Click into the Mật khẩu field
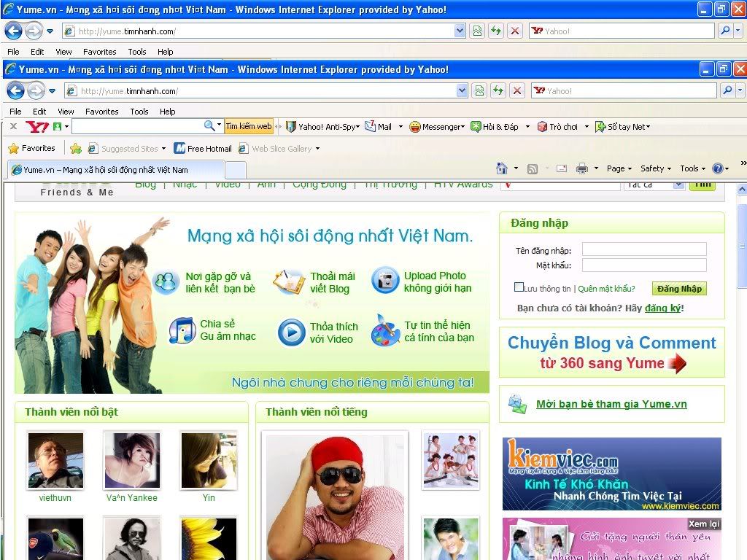The width and height of the screenshot is (747, 560). pos(644,265)
